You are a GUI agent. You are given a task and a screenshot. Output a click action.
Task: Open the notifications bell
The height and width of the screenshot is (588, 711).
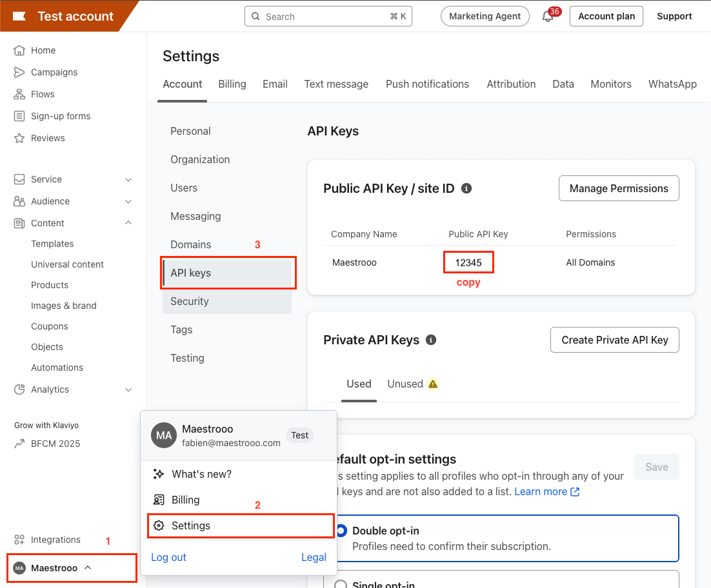click(548, 16)
